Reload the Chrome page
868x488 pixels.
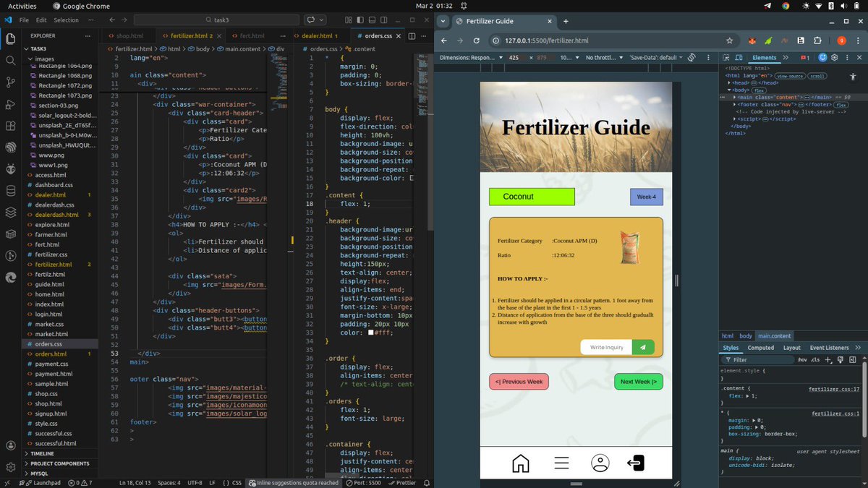click(478, 41)
